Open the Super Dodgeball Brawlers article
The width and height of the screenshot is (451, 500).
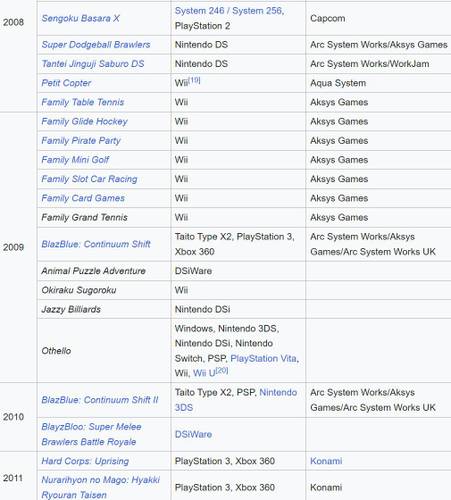click(96, 45)
